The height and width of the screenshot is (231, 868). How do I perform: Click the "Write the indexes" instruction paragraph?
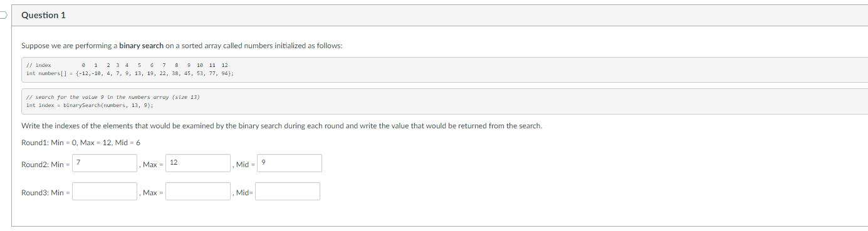[281, 126]
